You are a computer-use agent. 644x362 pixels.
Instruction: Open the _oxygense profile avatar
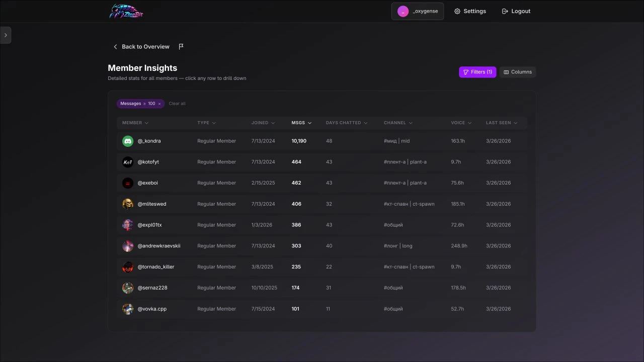pyautogui.click(x=403, y=11)
